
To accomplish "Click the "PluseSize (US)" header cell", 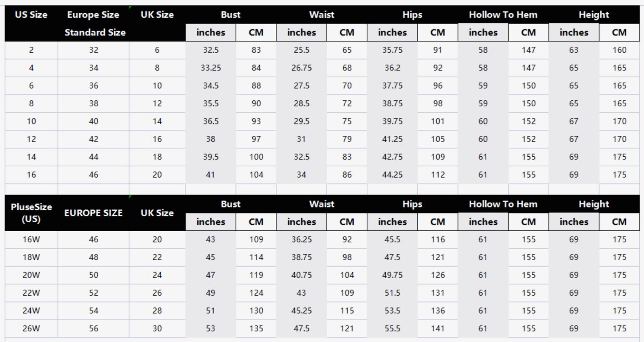I will 31,213.
